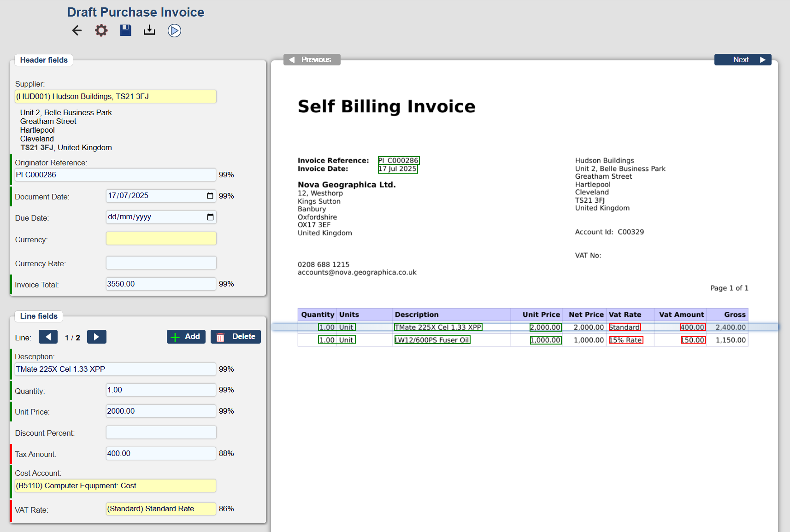The image size is (790, 532).
Task: Click the download icon in toolbar
Action: pos(149,31)
